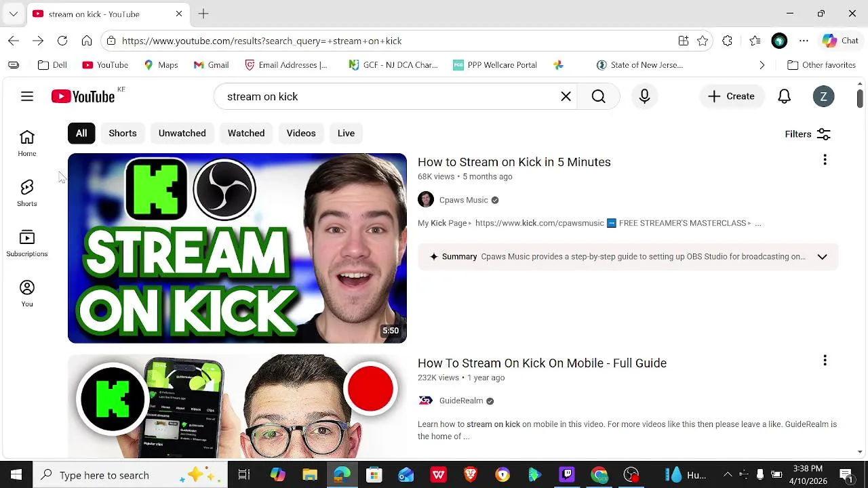Open video titled How to Stream on Kick in 5 Minutes
Image resolution: width=868 pixels, height=488 pixels.
(x=514, y=162)
